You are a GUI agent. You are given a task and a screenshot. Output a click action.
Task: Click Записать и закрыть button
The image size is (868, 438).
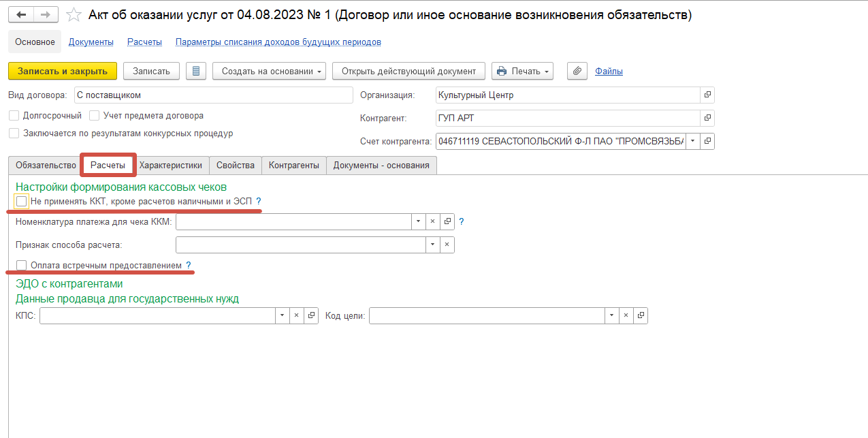[63, 71]
